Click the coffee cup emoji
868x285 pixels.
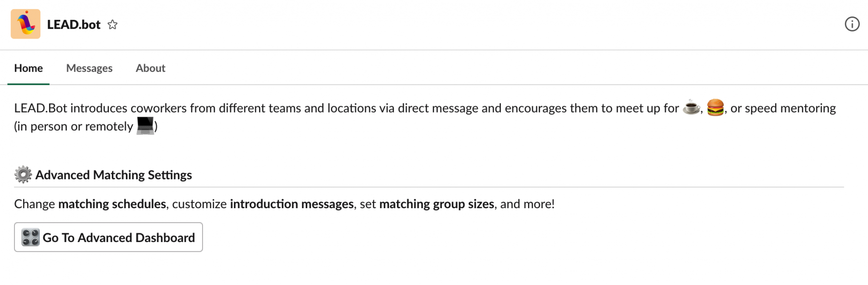click(691, 107)
